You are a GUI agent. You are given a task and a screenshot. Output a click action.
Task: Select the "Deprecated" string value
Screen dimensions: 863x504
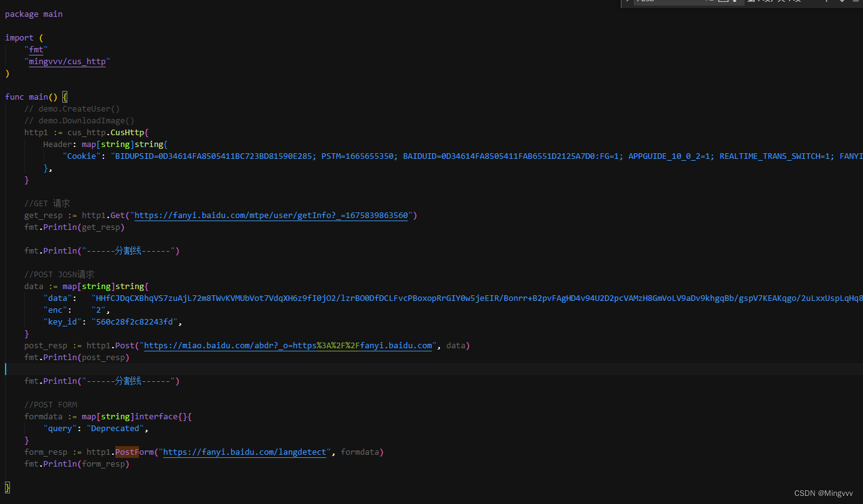[115, 429]
